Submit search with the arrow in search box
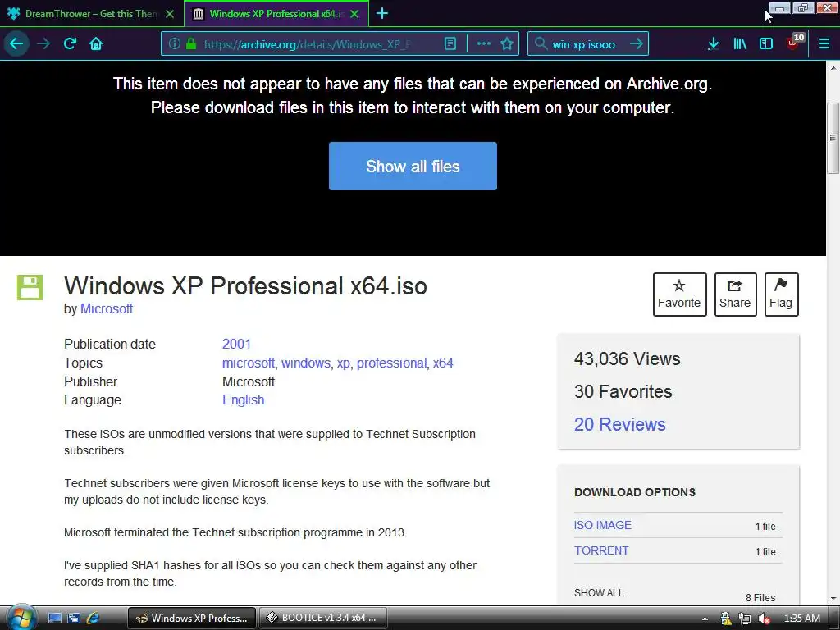This screenshot has height=630, width=840. tap(636, 43)
